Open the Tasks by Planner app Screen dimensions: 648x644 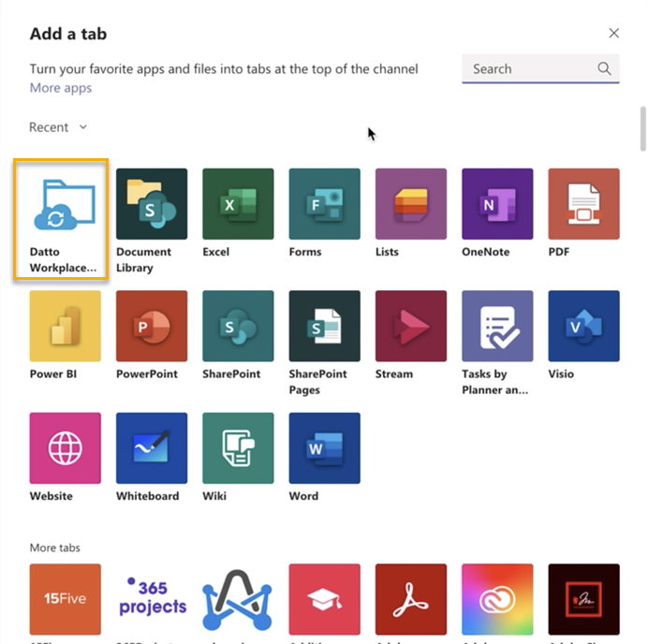497,326
